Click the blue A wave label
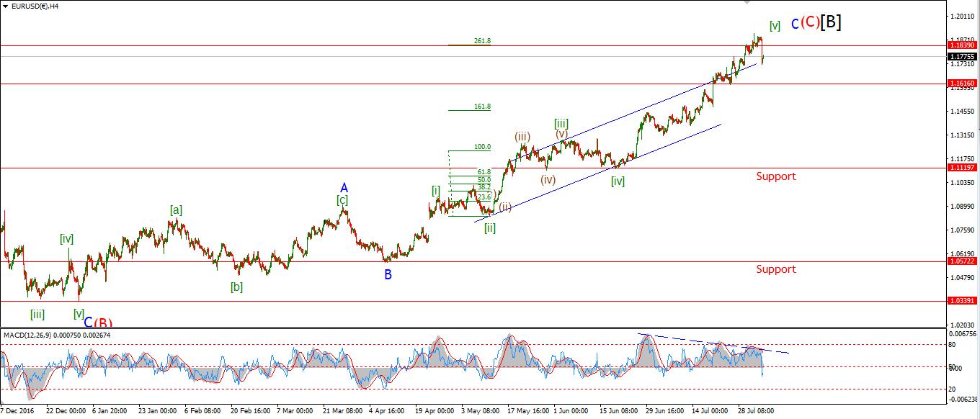Screen dimensions: 980x419 pyautogui.click(x=344, y=187)
